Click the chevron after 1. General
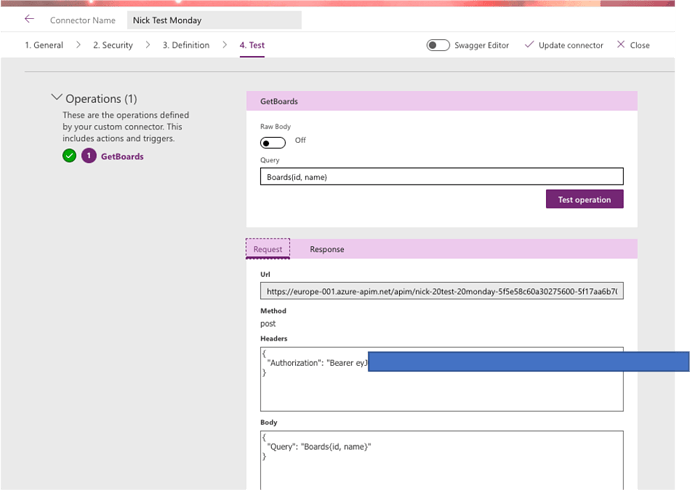 pyautogui.click(x=78, y=44)
